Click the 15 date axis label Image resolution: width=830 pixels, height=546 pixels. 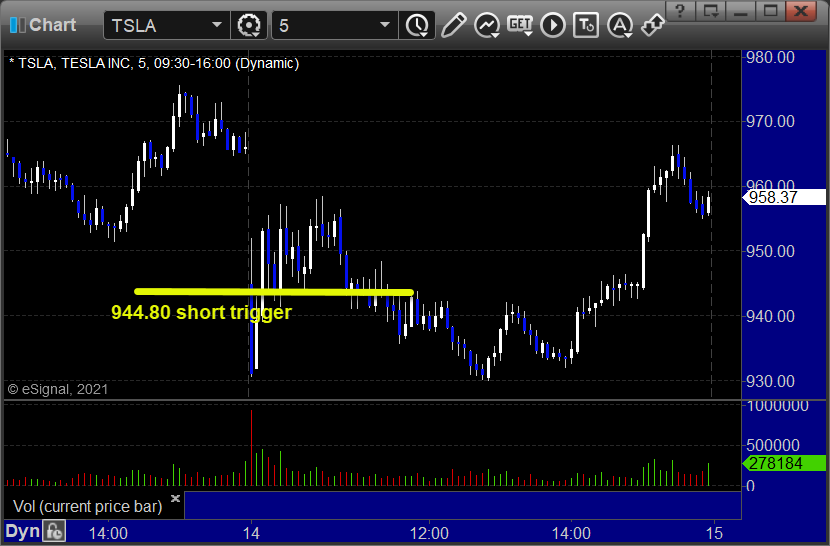(714, 533)
